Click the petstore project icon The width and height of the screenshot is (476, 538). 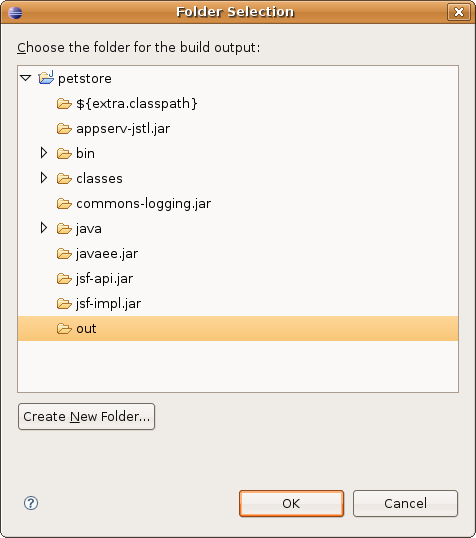tap(46, 78)
